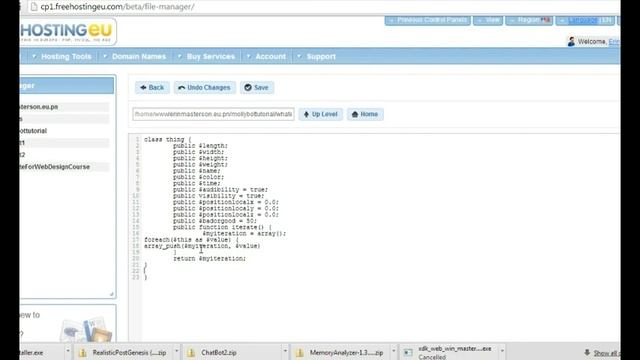Open Hosting Tools menu
This screenshot has height=360, width=640.
click(x=66, y=56)
